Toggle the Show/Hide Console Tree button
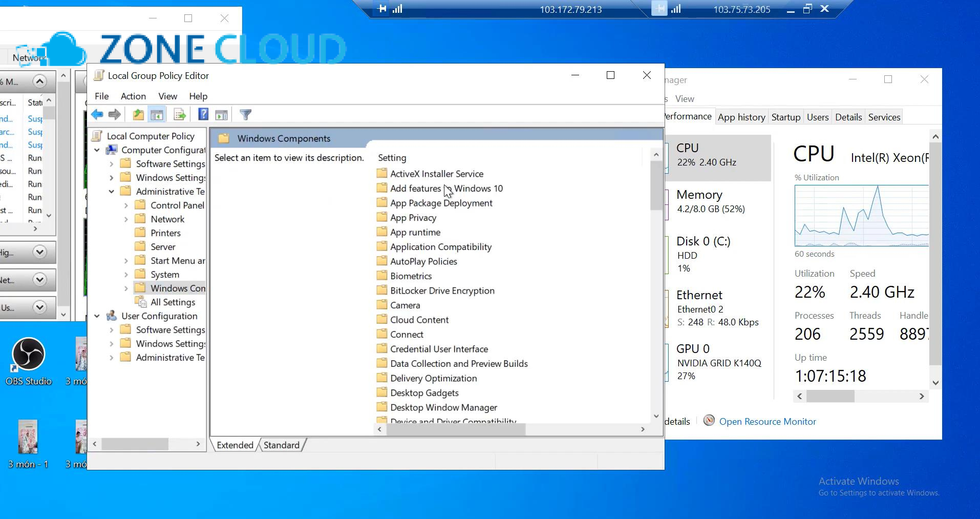Screen dimensions: 980x519 (157, 115)
